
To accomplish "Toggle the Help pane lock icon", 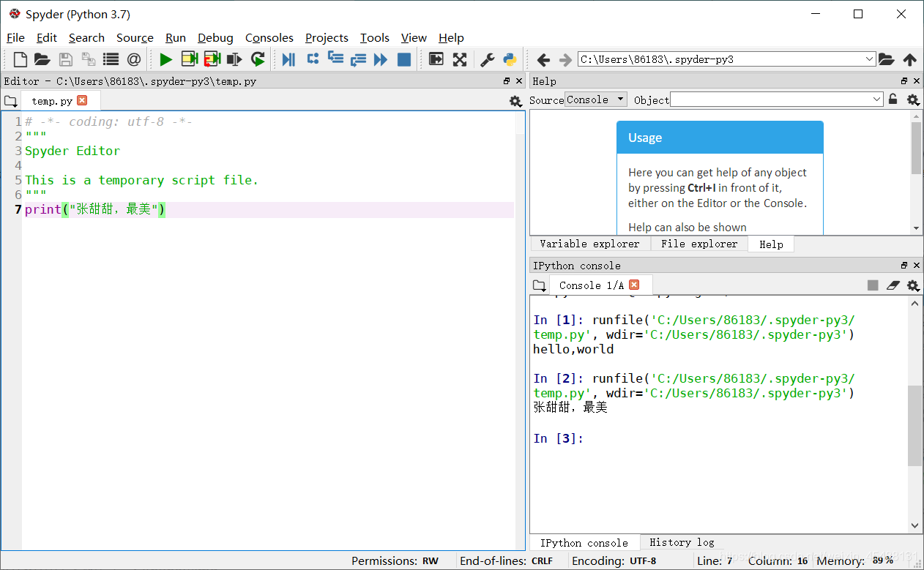I will click(893, 100).
